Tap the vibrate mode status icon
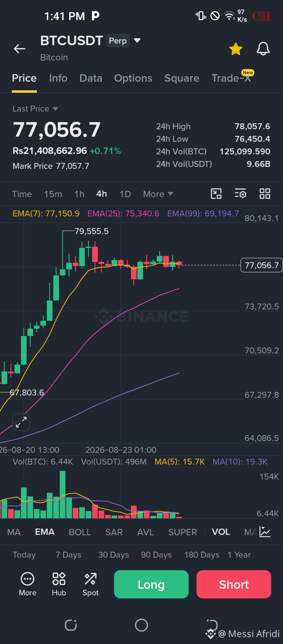 [x=201, y=16]
